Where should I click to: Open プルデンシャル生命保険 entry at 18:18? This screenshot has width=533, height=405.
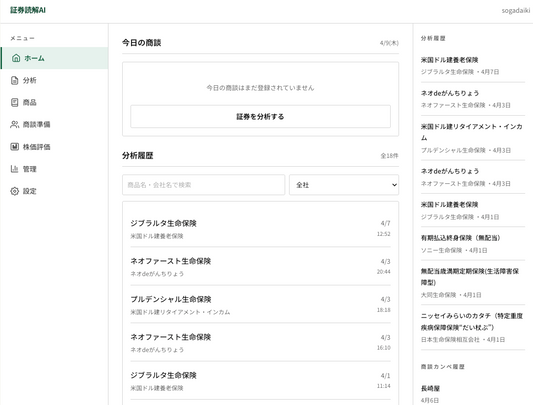coord(260,304)
